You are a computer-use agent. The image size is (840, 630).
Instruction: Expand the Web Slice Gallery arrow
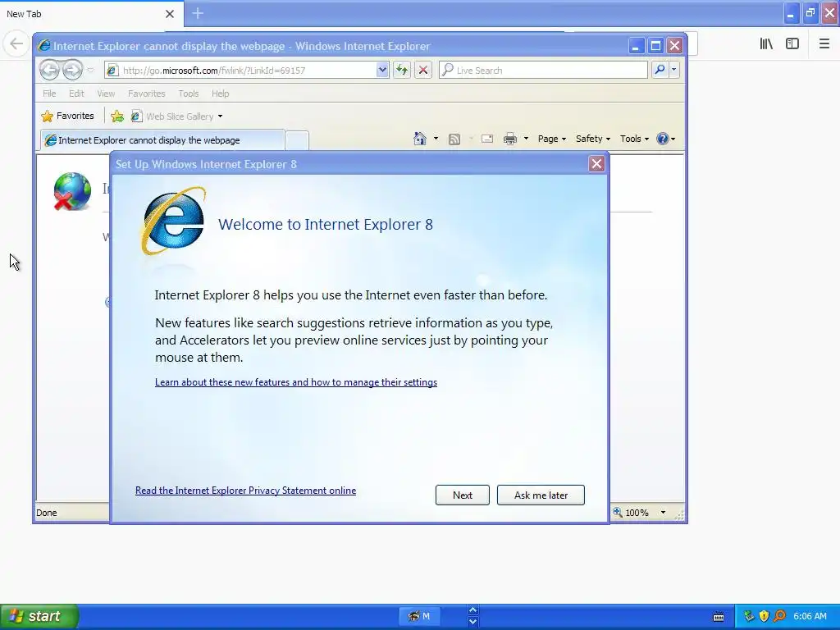click(x=220, y=116)
